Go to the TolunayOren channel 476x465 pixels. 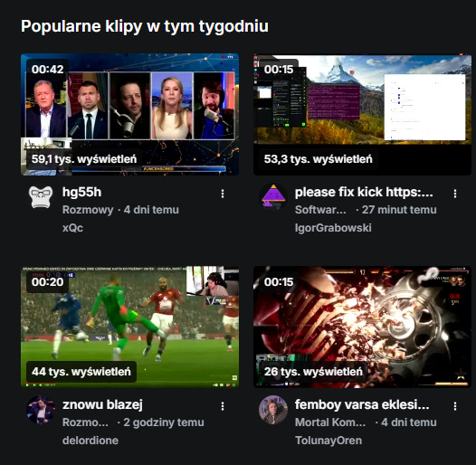click(x=328, y=440)
